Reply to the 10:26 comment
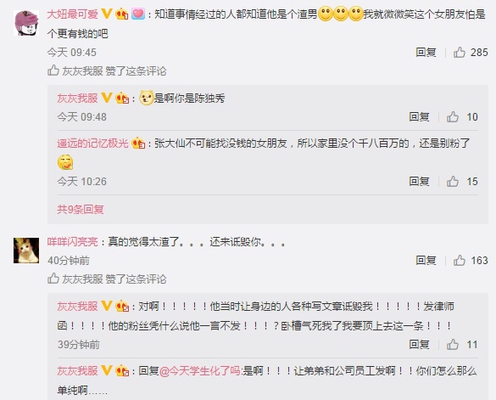The height and width of the screenshot is (400, 496). click(x=419, y=181)
